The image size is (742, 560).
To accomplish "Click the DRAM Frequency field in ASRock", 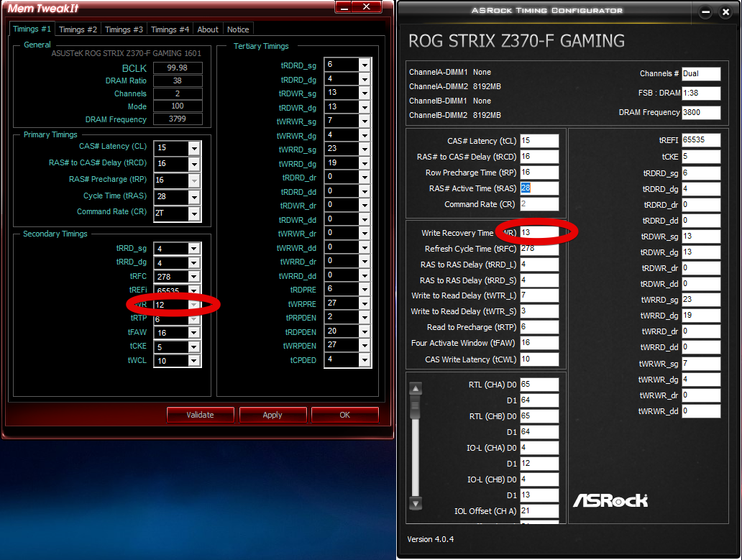I will tap(701, 113).
